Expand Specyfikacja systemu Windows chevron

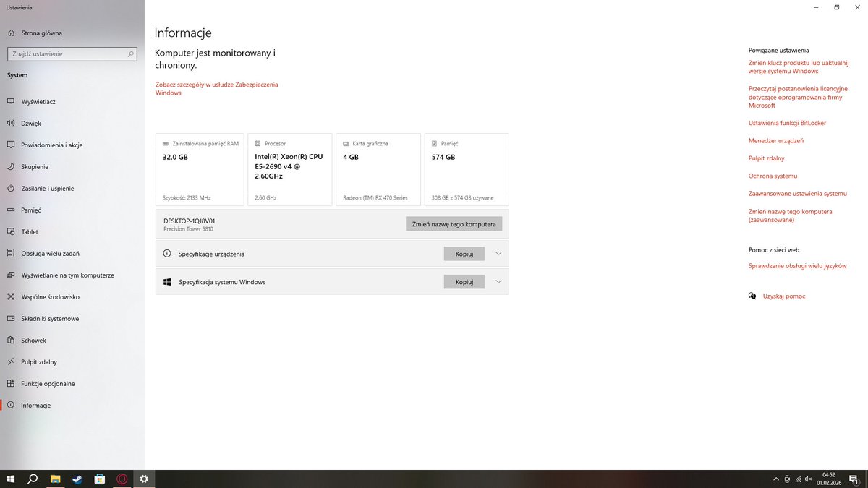(x=498, y=281)
